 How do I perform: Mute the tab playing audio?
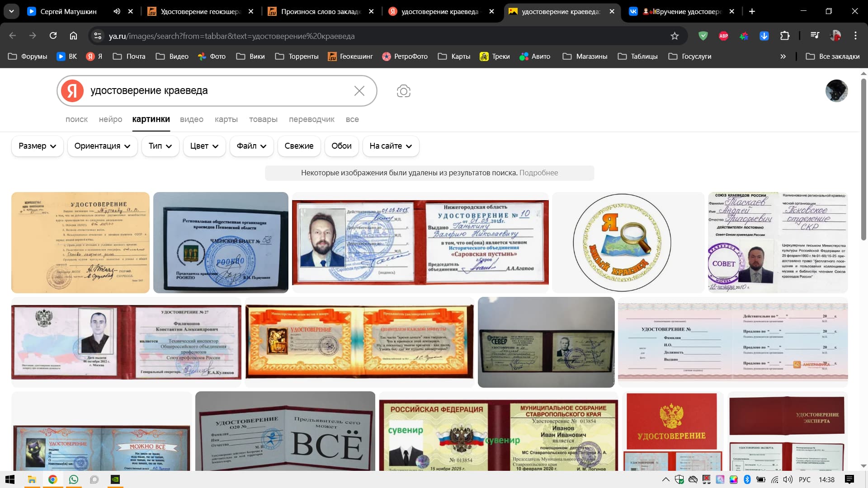[117, 11]
